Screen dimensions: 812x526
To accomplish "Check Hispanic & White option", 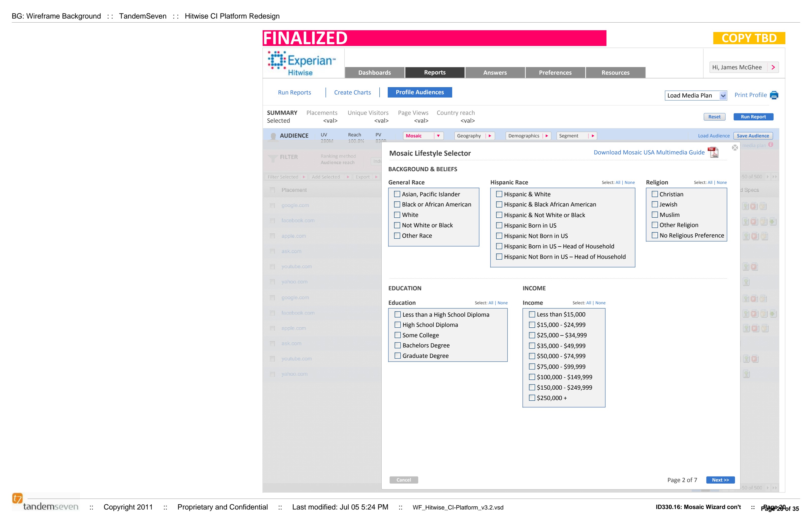I will click(x=499, y=194).
